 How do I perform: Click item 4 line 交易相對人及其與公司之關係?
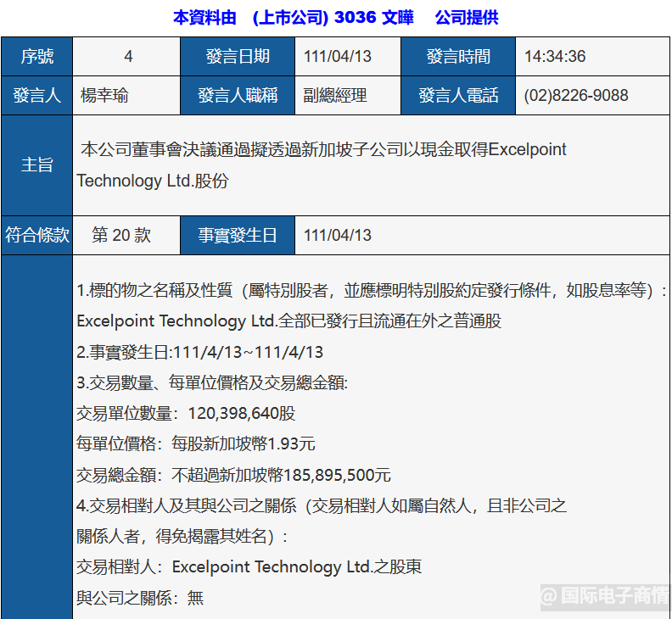322,506
